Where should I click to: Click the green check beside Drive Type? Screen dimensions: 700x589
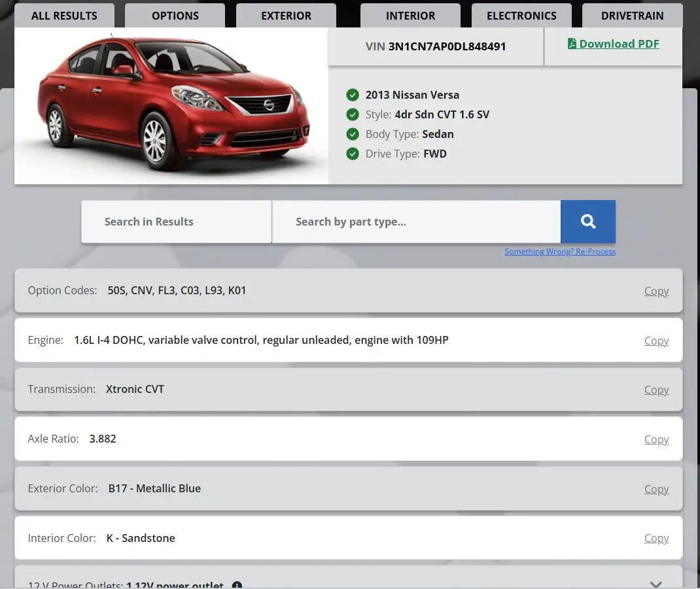tap(353, 154)
